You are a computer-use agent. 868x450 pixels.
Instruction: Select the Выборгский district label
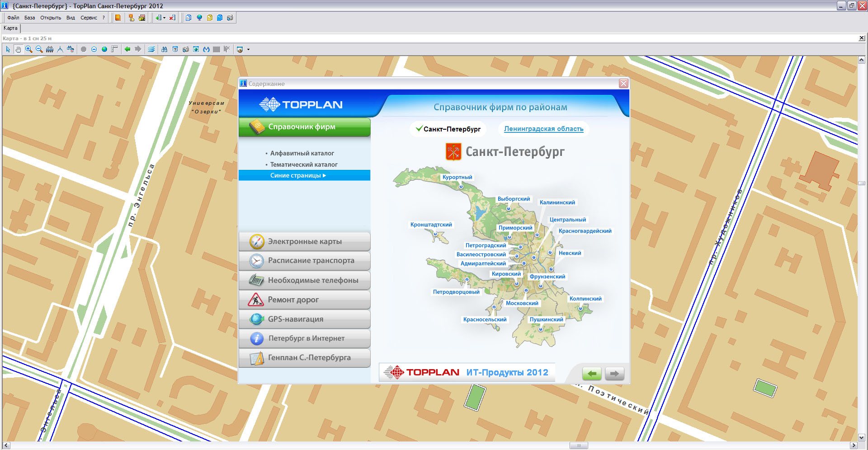(x=514, y=199)
